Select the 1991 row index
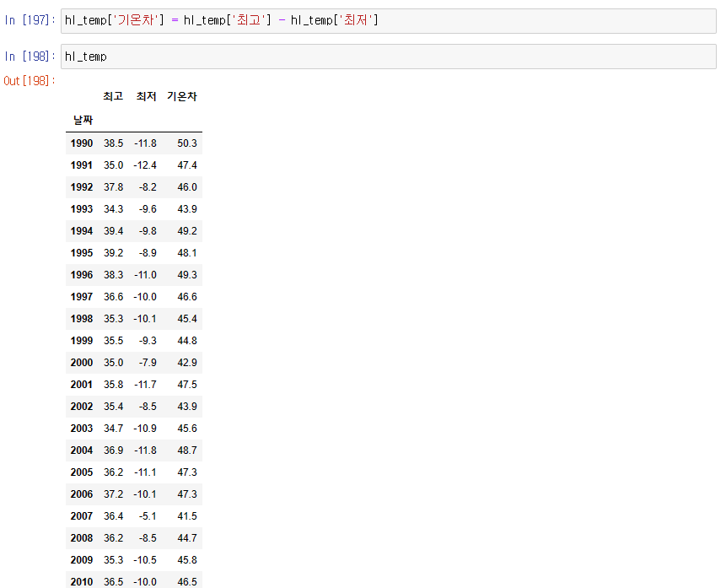The width and height of the screenshot is (726, 588). [x=82, y=165]
